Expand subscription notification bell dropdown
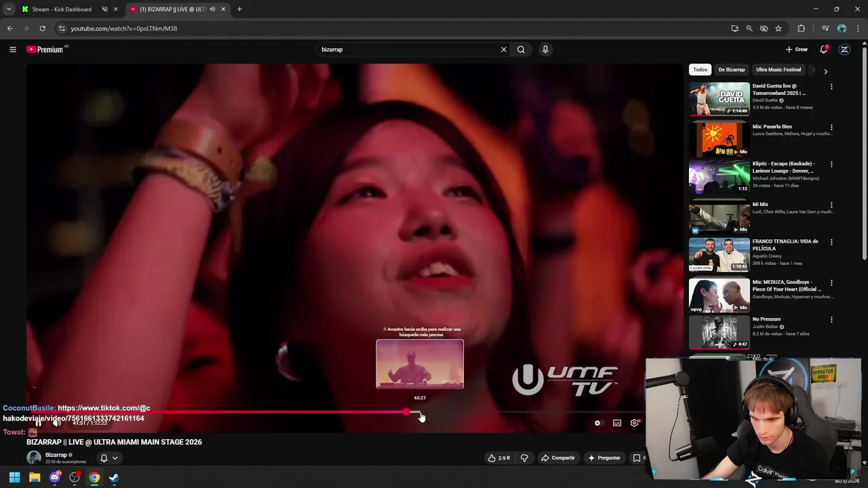Image resolution: width=868 pixels, height=488 pixels. coord(108,458)
